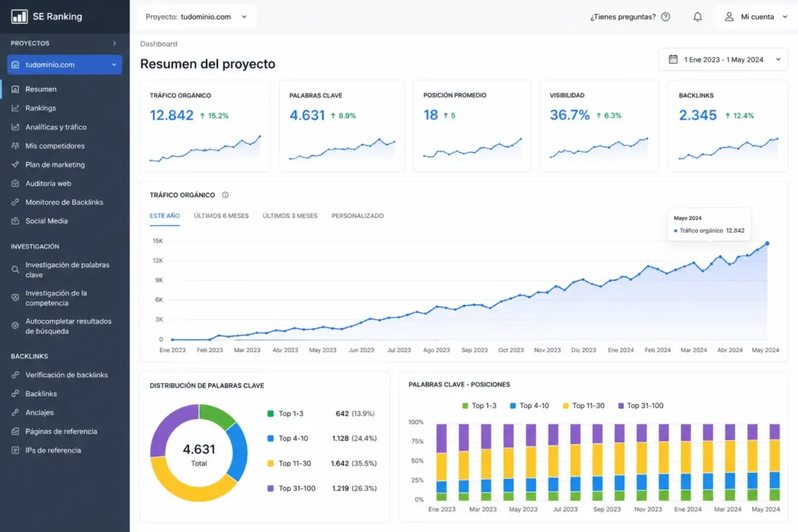The height and width of the screenshot is (532, 798).
Task: Select the ESTE AÑO tab
Action: click(x=164, y=217)
